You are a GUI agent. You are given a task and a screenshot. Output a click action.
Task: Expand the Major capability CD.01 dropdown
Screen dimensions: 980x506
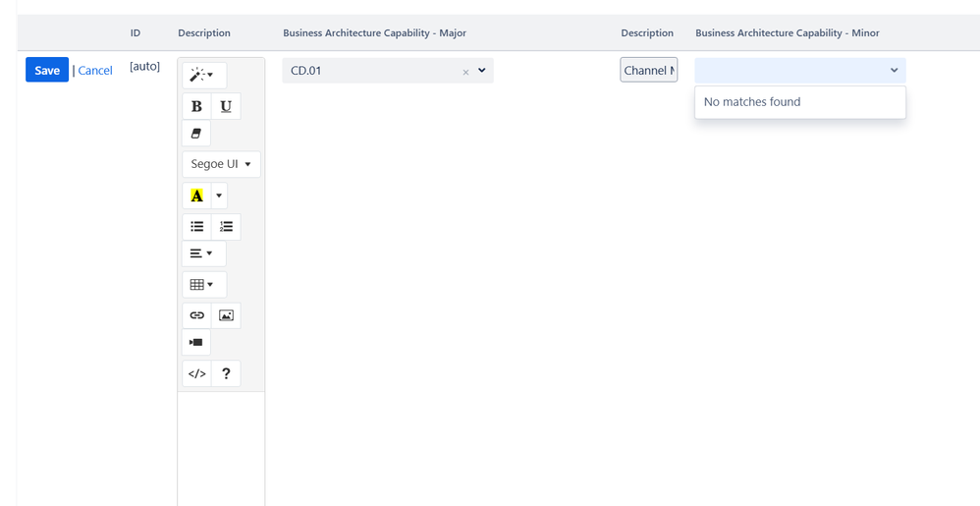click(482, 70)
